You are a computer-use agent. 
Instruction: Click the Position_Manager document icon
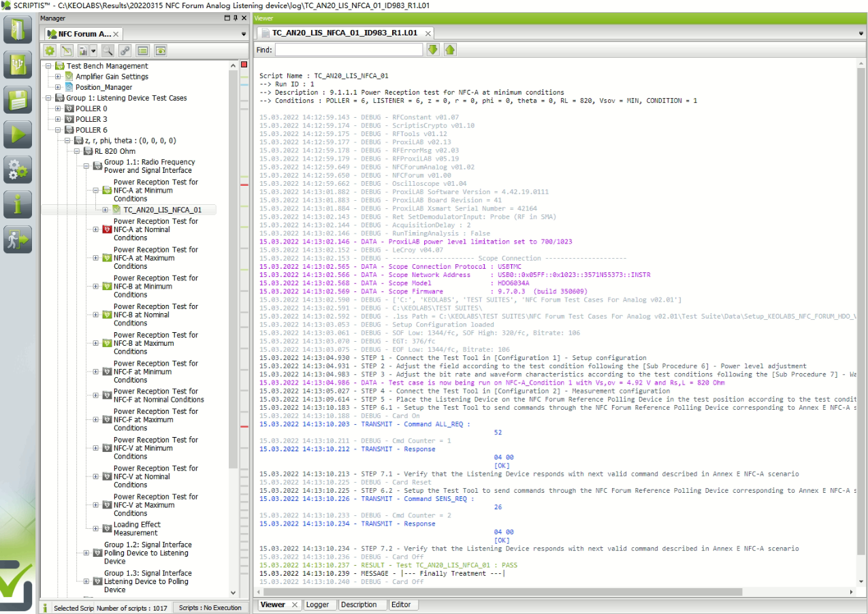pyautogui.click(x=69, y=87)
